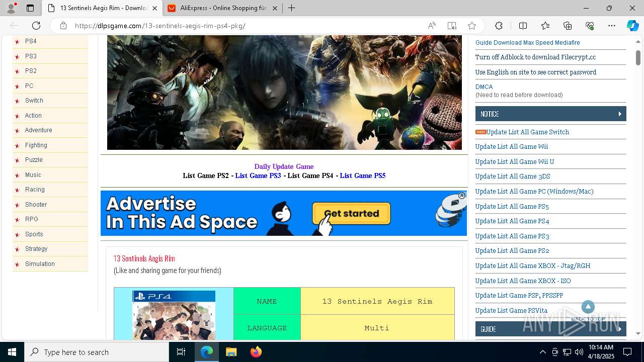Viewport: 644px width, 362px height.
Task: Open Turn off Adblock to download link
Action: point(535,57)
